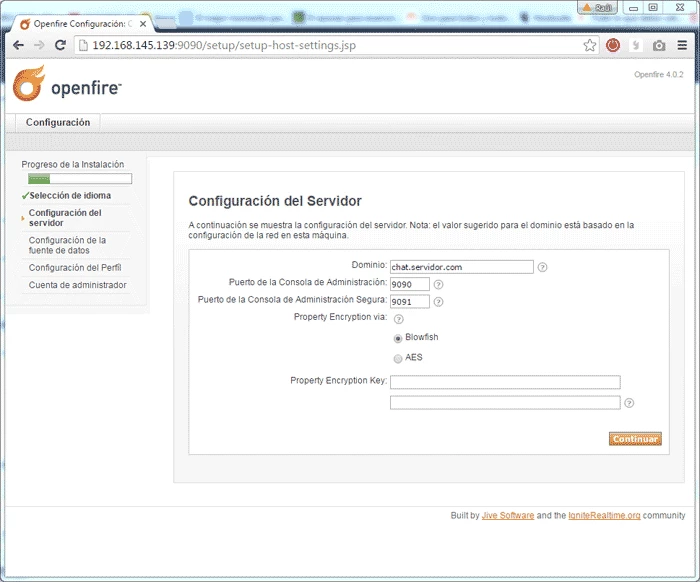Reload the page using the refresh icon

(x=60, y=45)
